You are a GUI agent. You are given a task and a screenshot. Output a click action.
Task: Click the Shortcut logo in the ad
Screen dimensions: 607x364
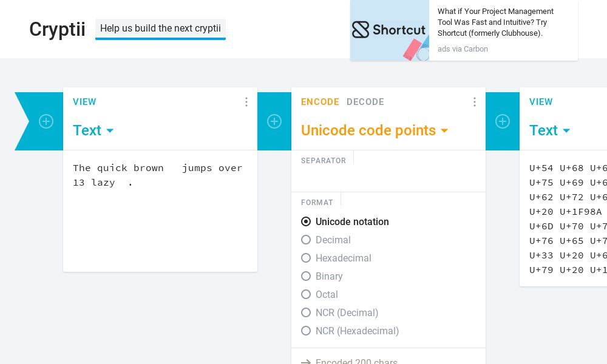point(389,29)
